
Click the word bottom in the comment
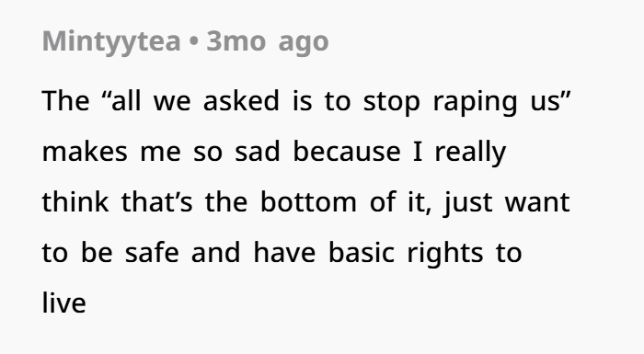pos(308,202)
